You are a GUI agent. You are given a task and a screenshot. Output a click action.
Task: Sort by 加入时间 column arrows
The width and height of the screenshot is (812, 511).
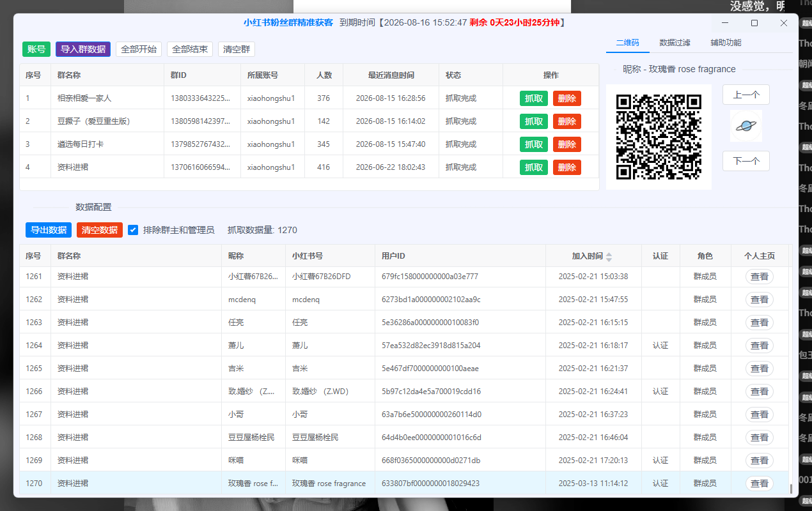[x=609, y=256]
